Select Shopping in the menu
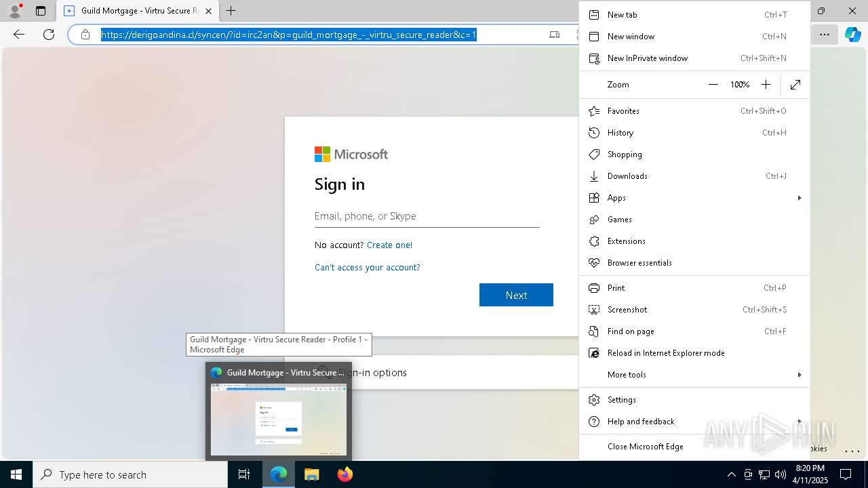 [x=694, y=155]
